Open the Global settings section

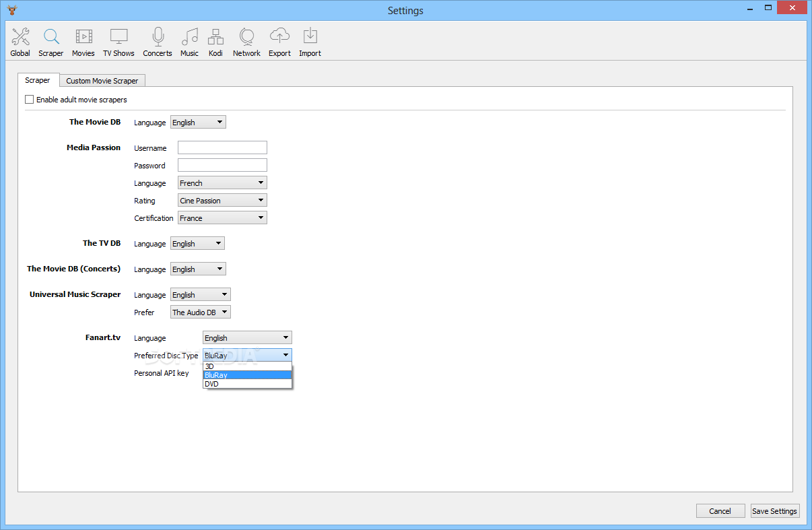tap(20, 42)
